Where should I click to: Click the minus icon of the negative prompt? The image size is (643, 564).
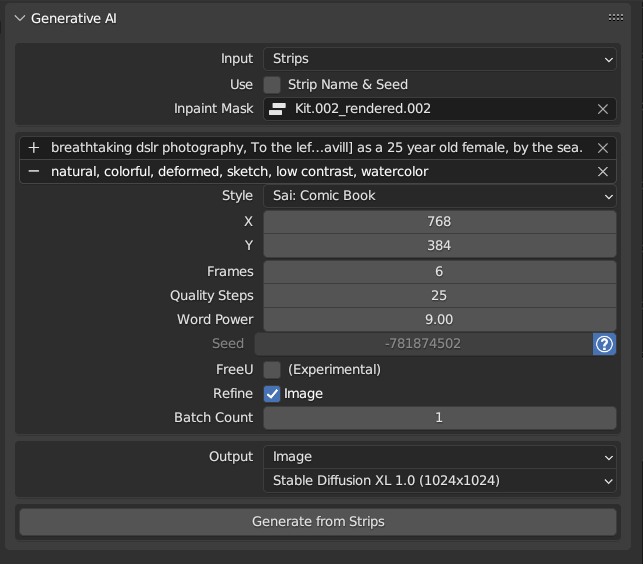pos(34,171)
